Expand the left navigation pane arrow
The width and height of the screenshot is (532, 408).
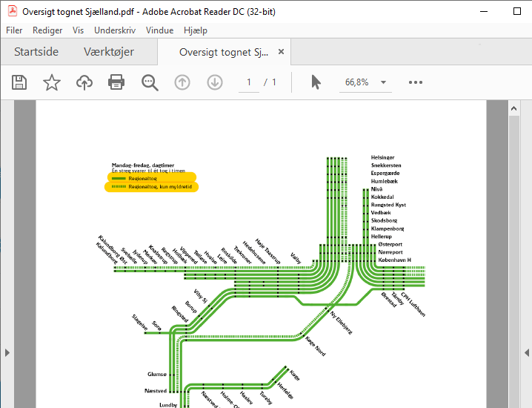(x=7, y=352)
